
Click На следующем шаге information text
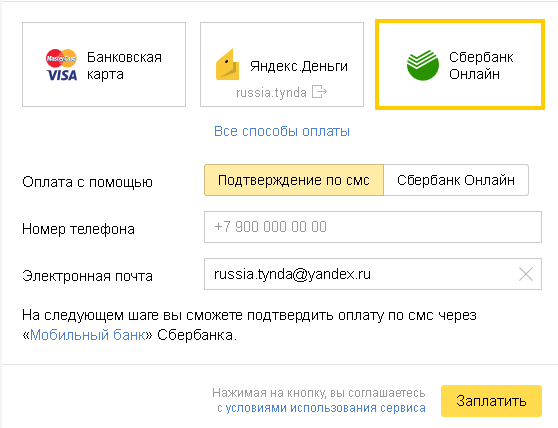pos(249,325)
